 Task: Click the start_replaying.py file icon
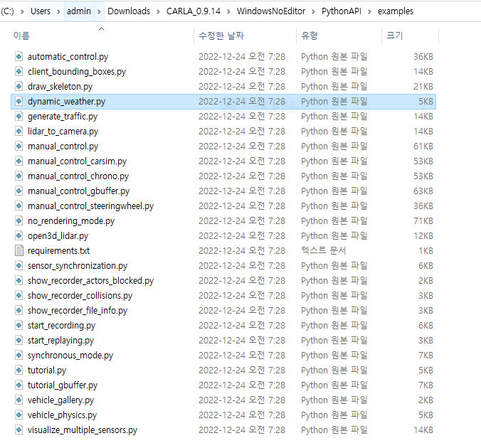[19, 341]
